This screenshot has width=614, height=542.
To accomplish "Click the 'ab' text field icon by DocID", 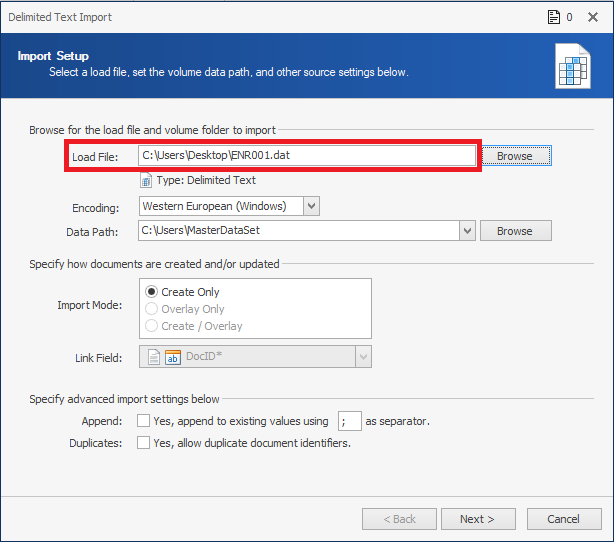I will [x=173, y=357].
